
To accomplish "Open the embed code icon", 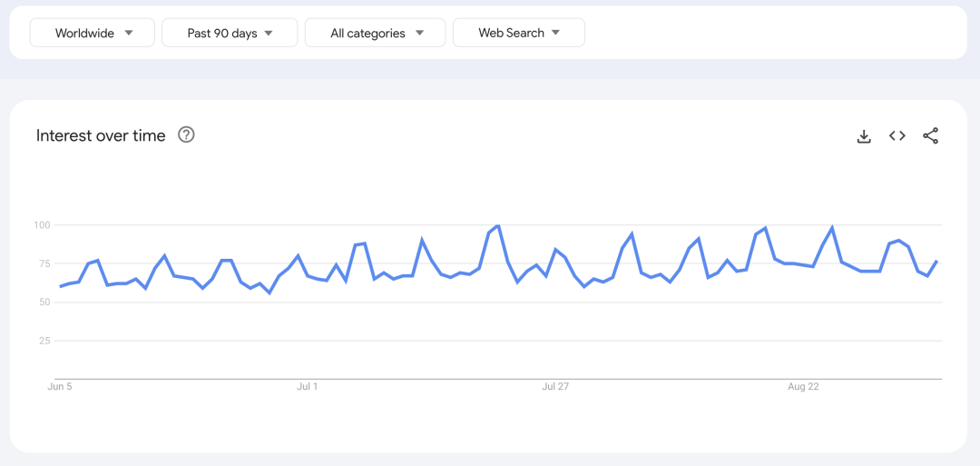I will pos(897,136).
